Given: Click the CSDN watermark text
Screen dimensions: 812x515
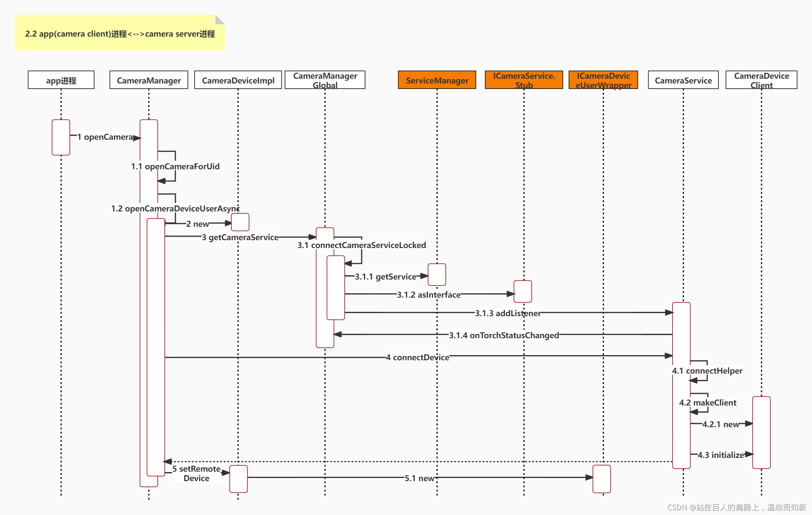Looking at the screenshot, I should pos(737,508).
